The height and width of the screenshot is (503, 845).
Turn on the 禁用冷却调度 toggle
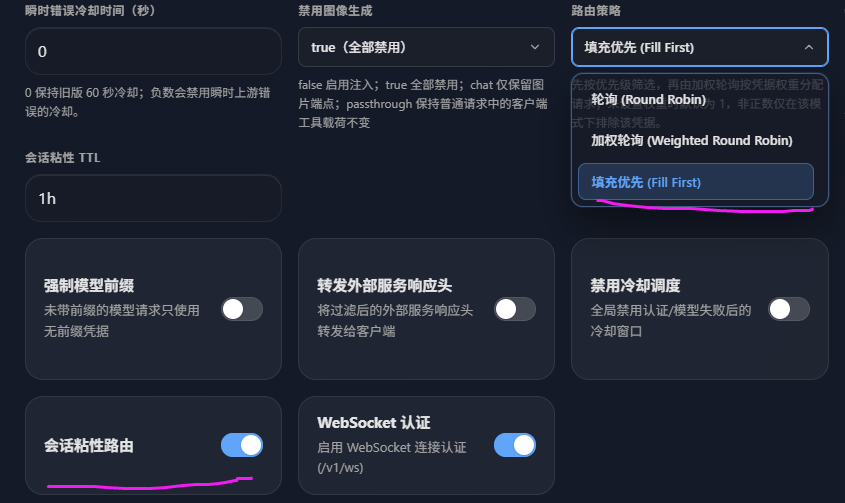click(788, 309)
